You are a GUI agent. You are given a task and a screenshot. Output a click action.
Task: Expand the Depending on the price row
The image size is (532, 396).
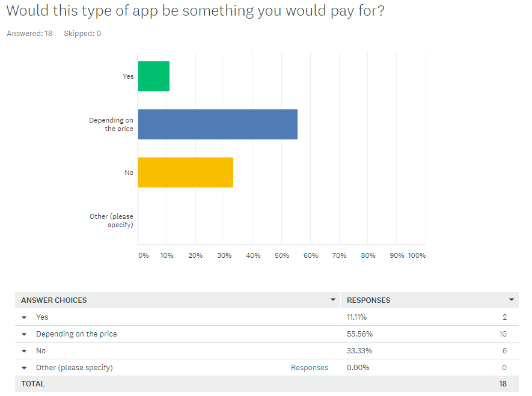25,334
